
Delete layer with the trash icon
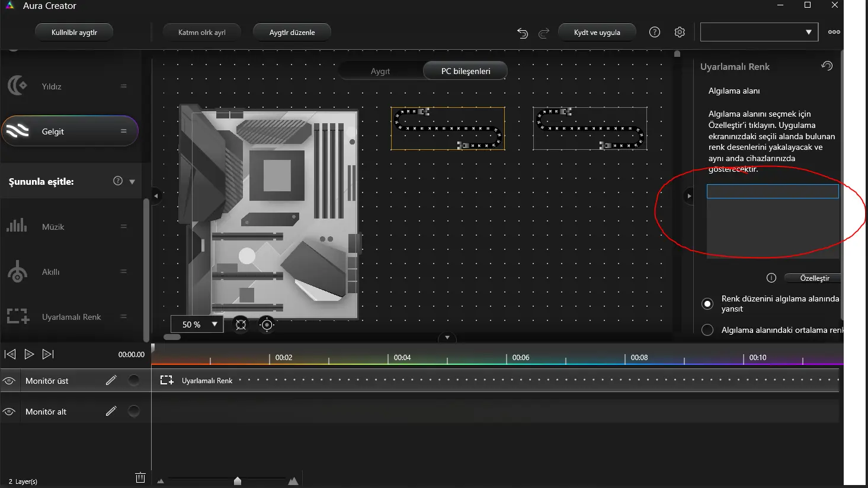pos(140,477)
